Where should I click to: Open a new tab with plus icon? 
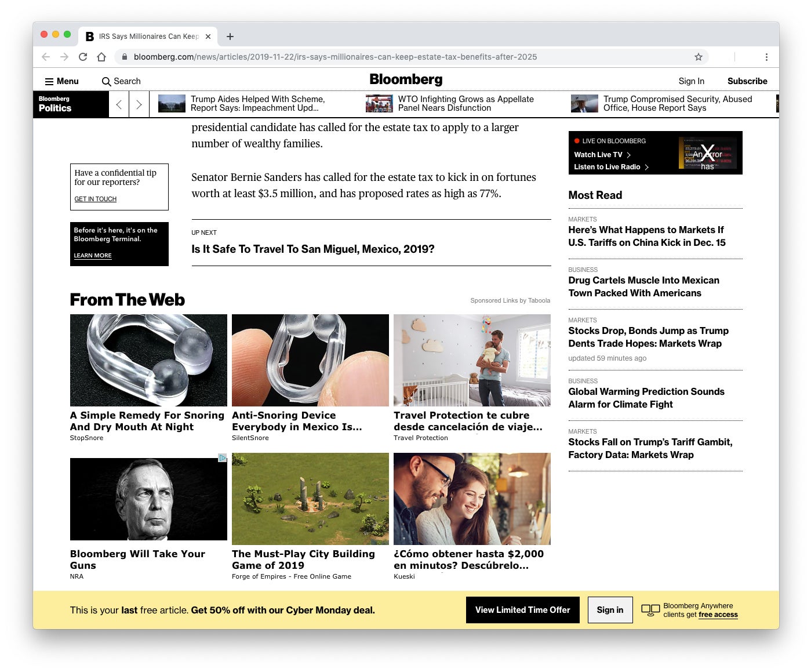pyautogui.click(x=230, y=37)
